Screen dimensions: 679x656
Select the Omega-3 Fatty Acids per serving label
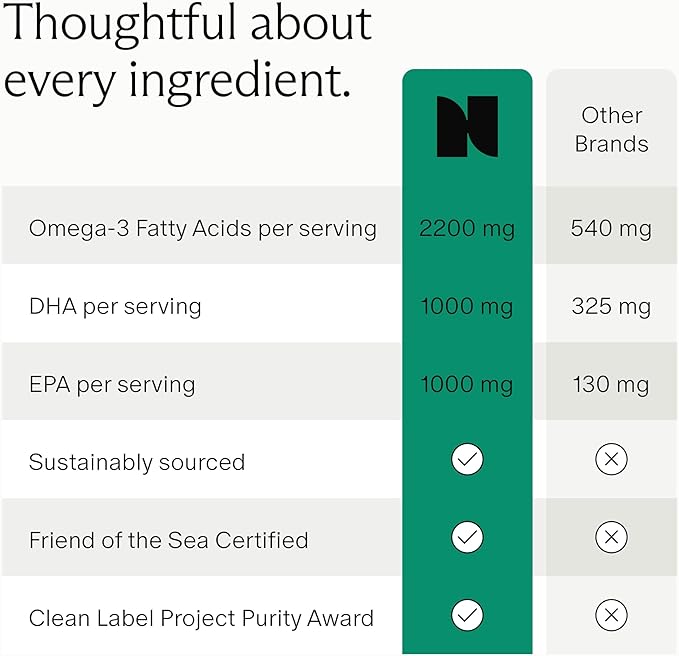pyautogui.click(x=202, y=228)
